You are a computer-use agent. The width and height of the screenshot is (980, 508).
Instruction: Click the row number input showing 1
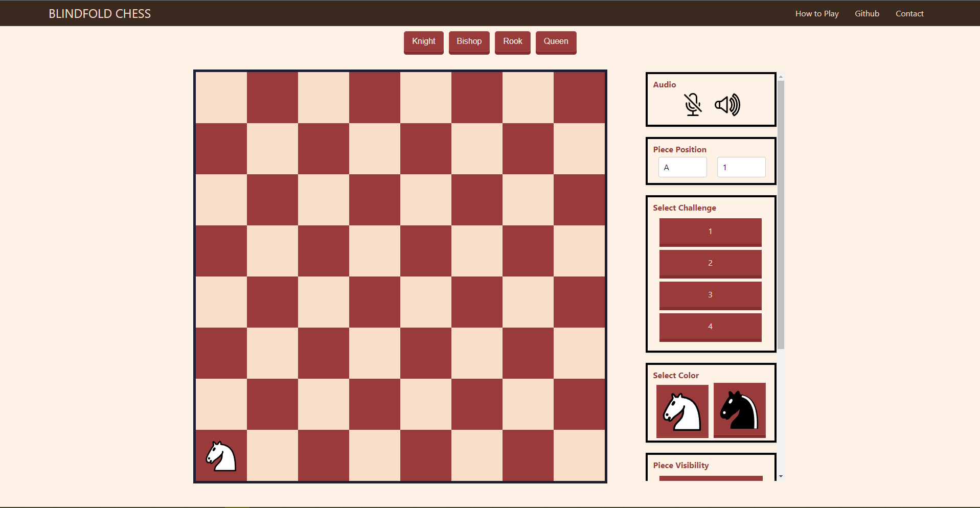(741, 167)
